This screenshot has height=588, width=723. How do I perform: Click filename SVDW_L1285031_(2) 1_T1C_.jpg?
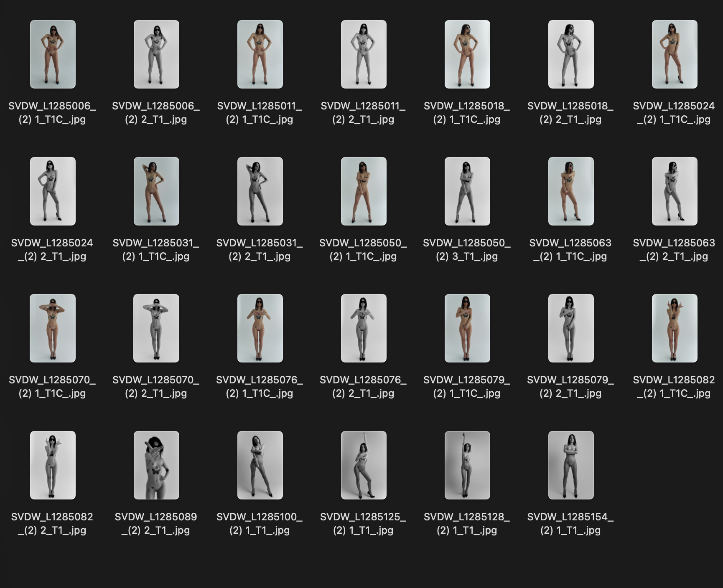pos(156,250)
